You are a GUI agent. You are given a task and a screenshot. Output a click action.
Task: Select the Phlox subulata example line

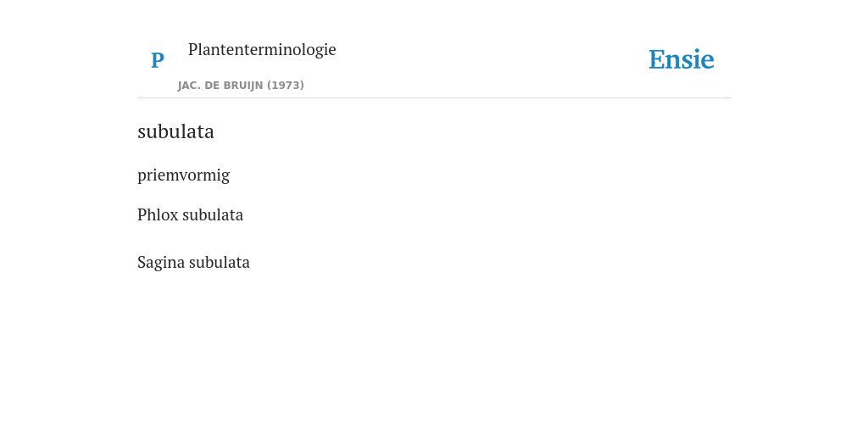[190, 214]
